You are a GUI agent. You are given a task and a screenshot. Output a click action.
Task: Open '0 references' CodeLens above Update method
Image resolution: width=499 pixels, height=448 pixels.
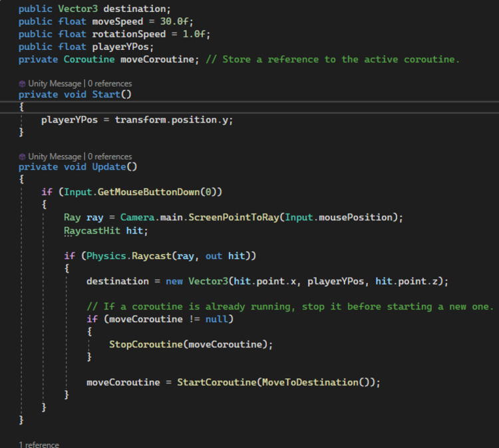(x=110, y=156)
